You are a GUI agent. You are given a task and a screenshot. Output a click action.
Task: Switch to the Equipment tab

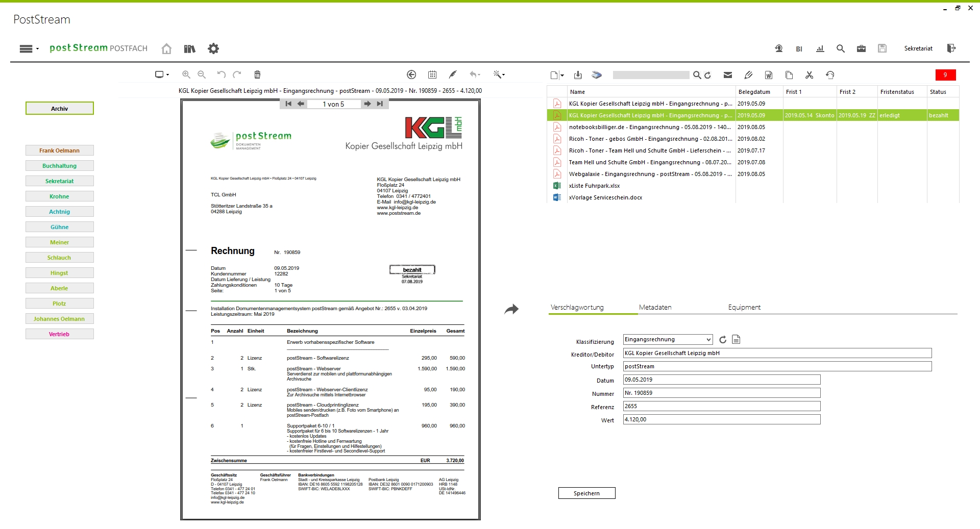coord(744,307)
